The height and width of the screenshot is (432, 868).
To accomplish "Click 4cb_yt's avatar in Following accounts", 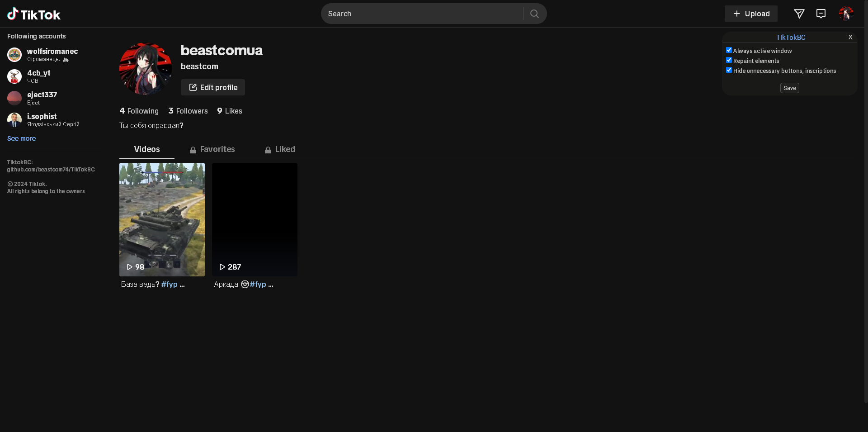I will 14,76.
